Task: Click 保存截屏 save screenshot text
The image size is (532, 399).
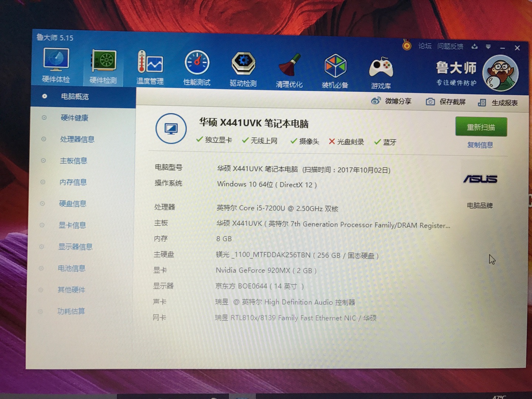Action: tap(453, 102)
